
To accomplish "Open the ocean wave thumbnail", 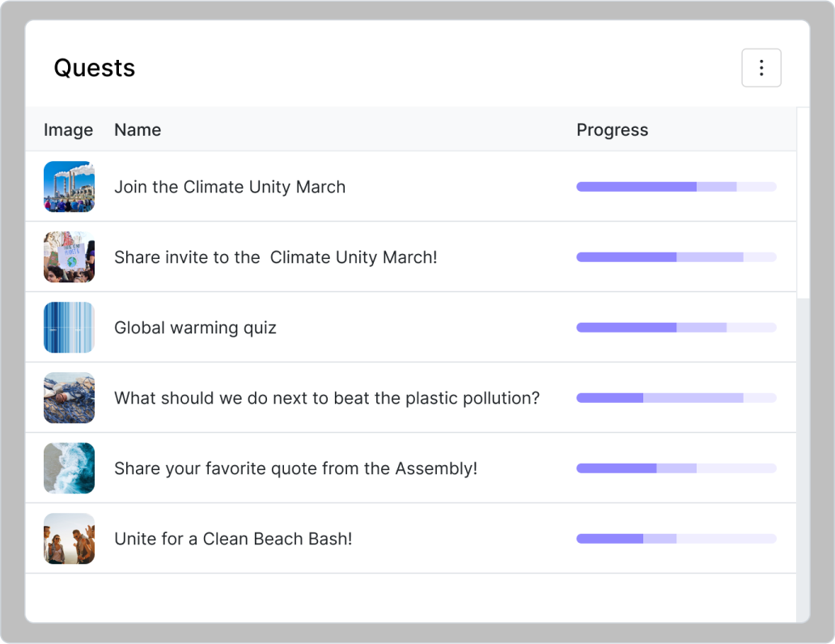I will (x=69, y=468).
